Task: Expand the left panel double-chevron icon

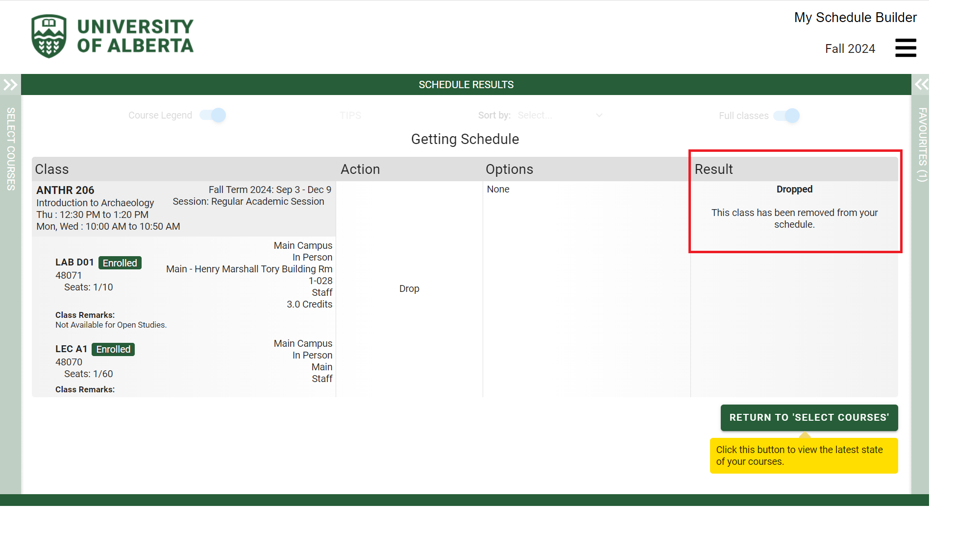Action: pos(10,85)
